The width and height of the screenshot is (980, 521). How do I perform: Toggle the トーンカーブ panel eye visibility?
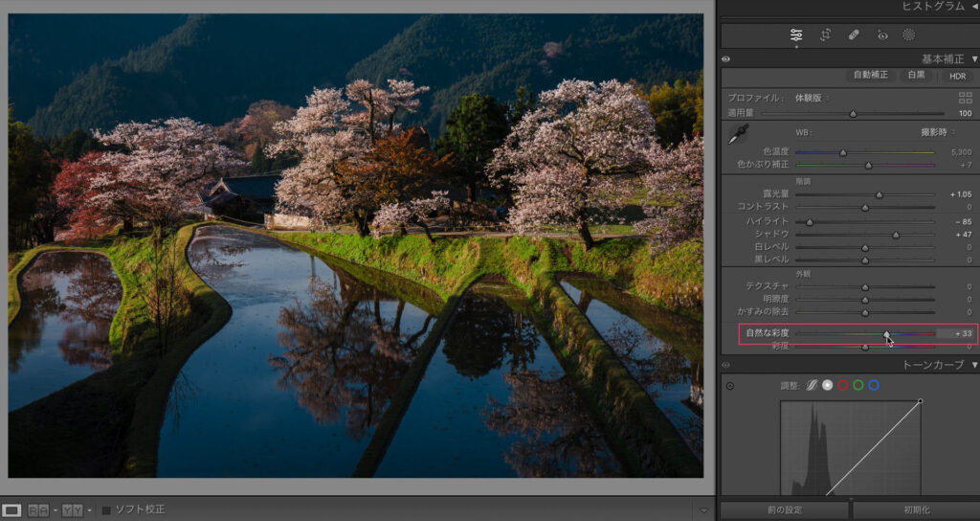pos(726,366)
